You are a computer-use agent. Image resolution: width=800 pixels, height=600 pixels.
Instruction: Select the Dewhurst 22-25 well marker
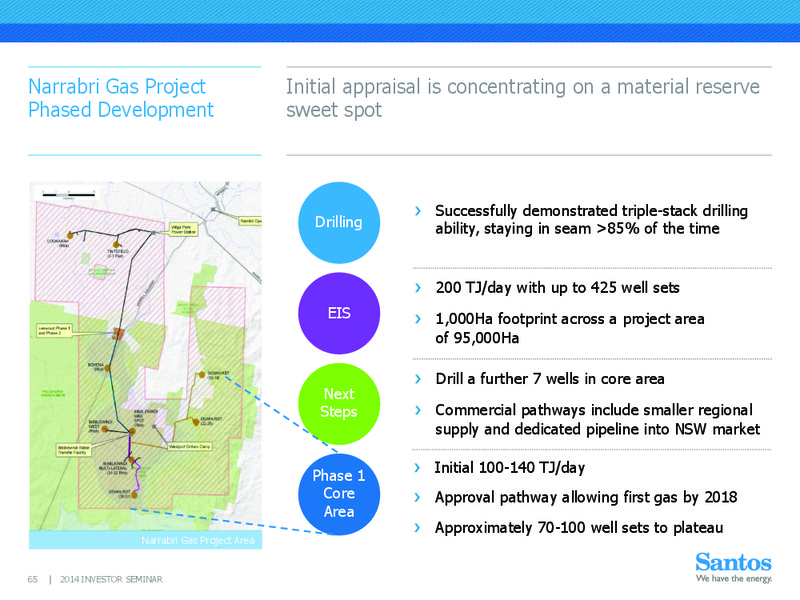(195, 422)
